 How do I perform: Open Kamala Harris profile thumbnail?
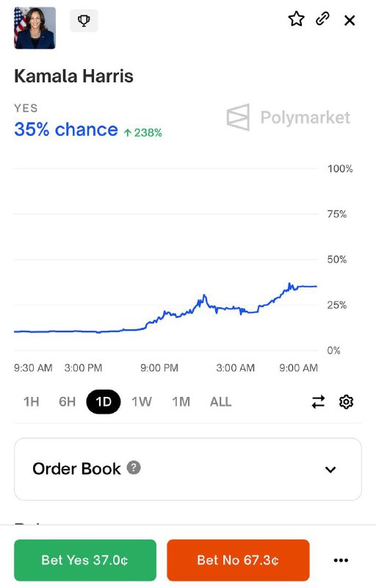(x=35, y=28)
